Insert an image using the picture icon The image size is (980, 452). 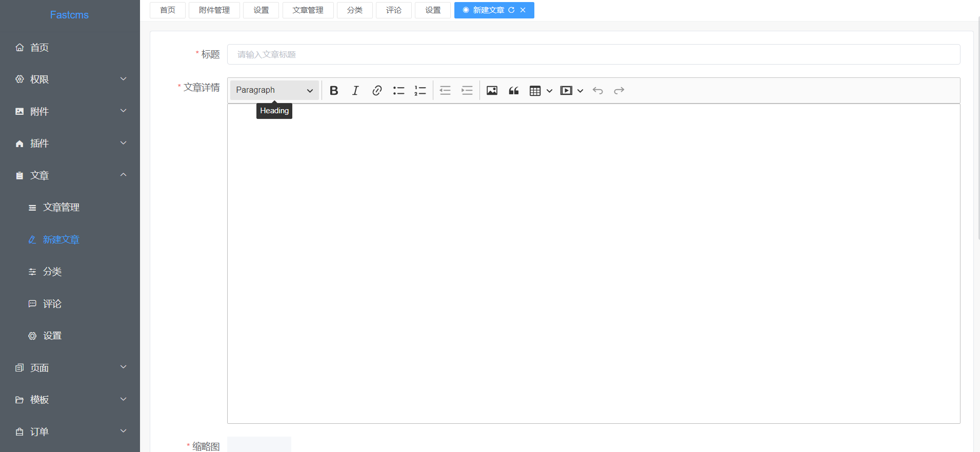tap(492, 91)
